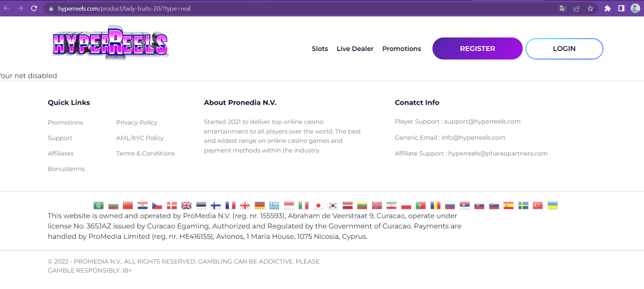
Task: Click the LOGIN button
Action: [564, 49]
